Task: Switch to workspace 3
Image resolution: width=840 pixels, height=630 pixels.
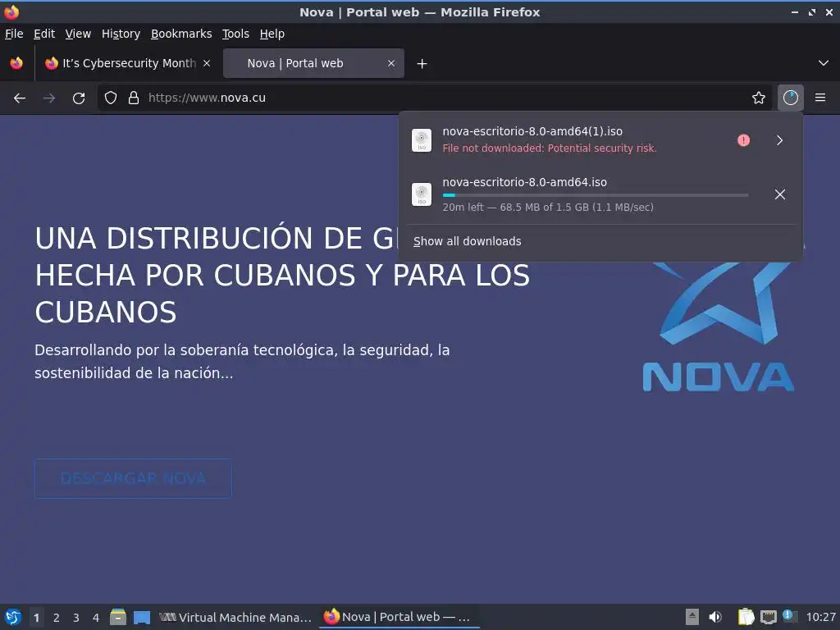Action: 76,618
